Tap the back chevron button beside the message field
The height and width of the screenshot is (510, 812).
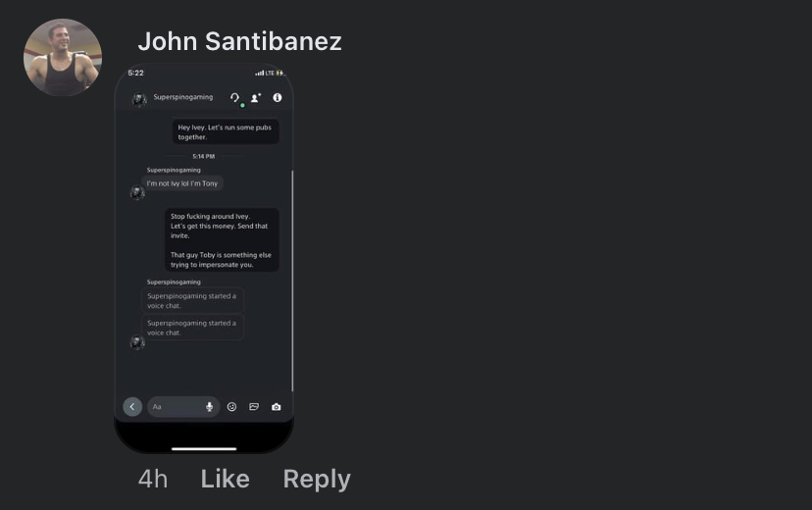132,407
